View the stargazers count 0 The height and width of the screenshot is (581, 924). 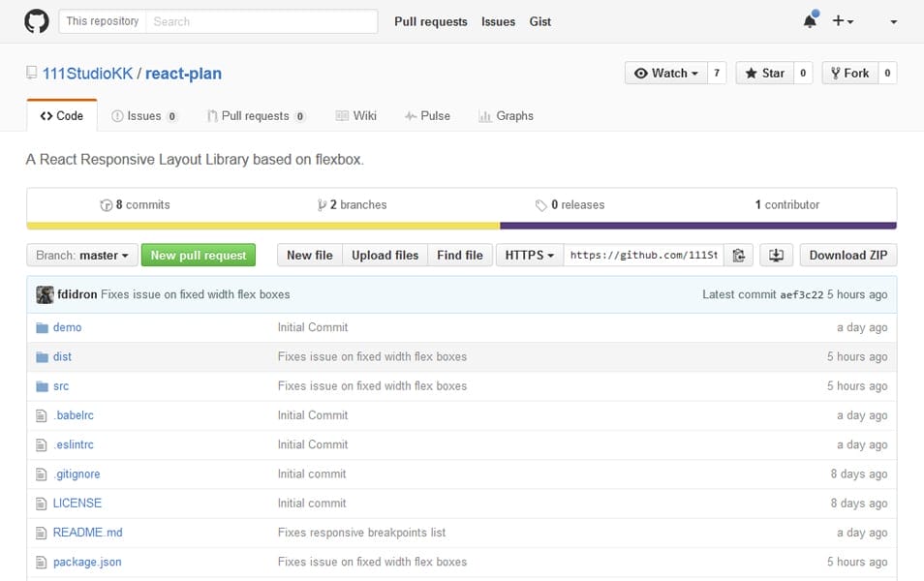pyautogui.click(x=803, y=73)
